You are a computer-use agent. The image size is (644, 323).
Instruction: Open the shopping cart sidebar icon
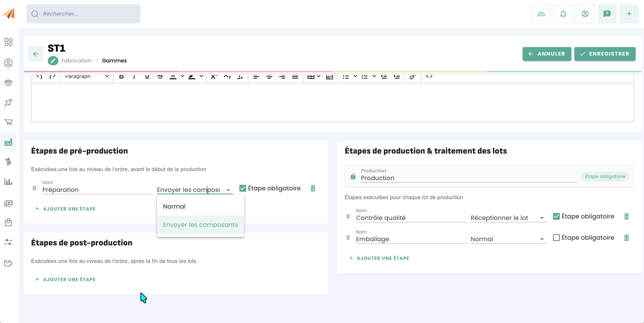point(8,122)
